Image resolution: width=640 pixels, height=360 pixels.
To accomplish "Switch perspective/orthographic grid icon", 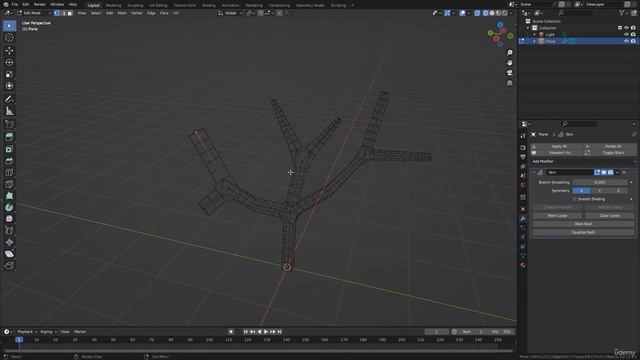I will point(509,83).
